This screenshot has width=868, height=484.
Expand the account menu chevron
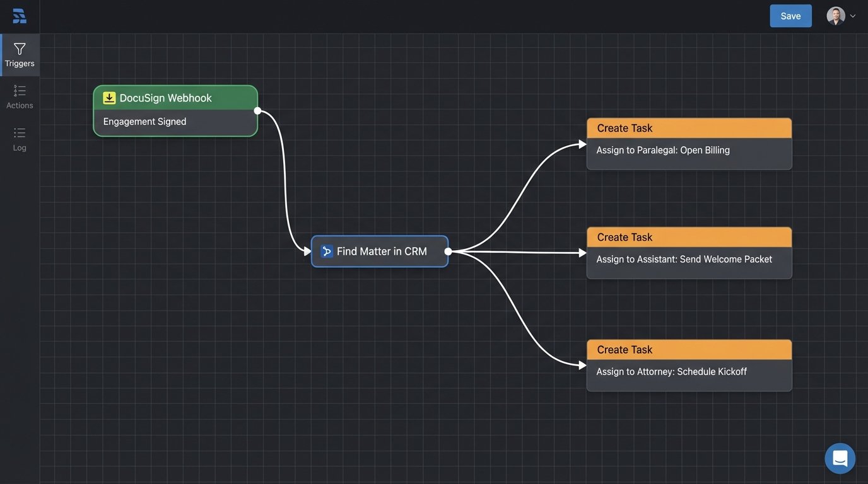pos(852,15)
